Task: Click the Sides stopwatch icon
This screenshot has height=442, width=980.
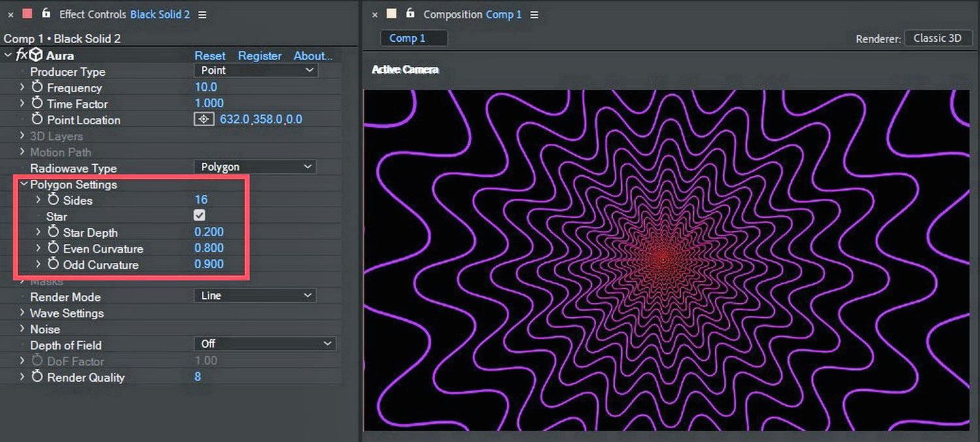Action: tap(53, 199)
